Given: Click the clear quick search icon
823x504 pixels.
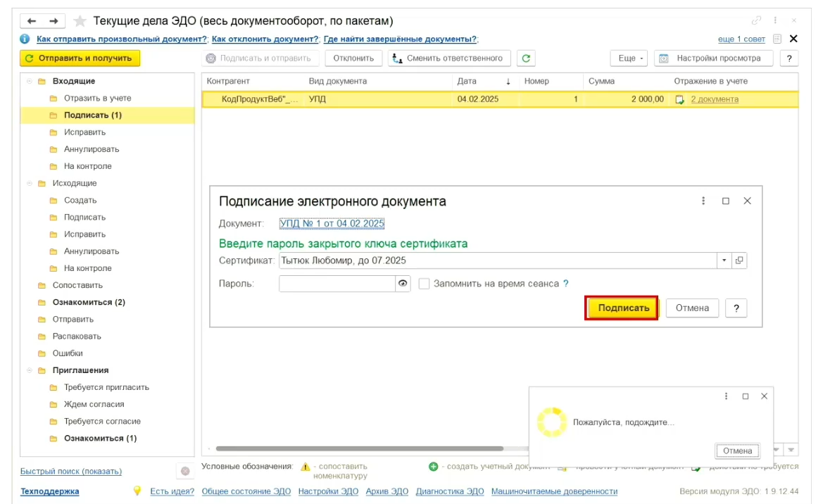Looking at the screenshot, I should [184, 471].
